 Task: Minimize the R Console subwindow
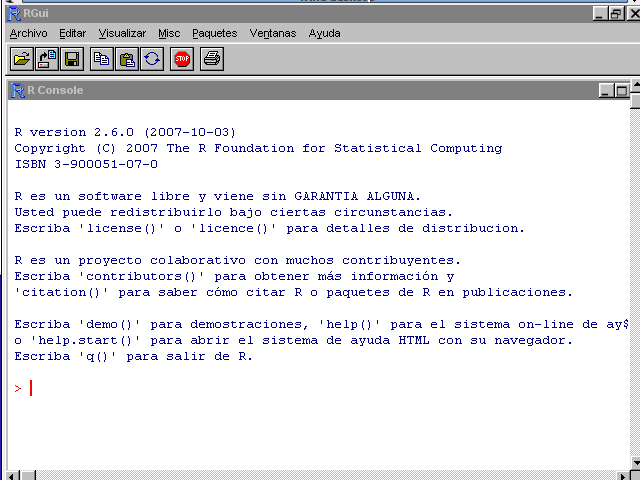tap(607, 91)
